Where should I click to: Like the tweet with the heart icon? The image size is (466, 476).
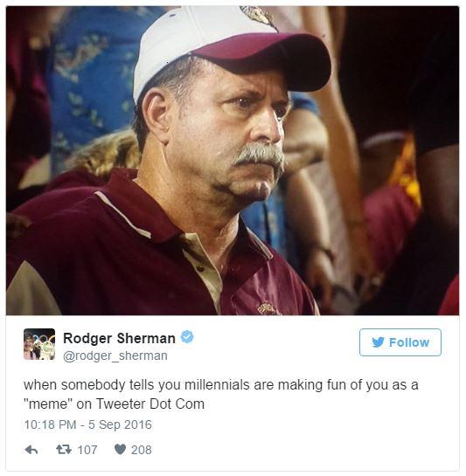[120, 450]
